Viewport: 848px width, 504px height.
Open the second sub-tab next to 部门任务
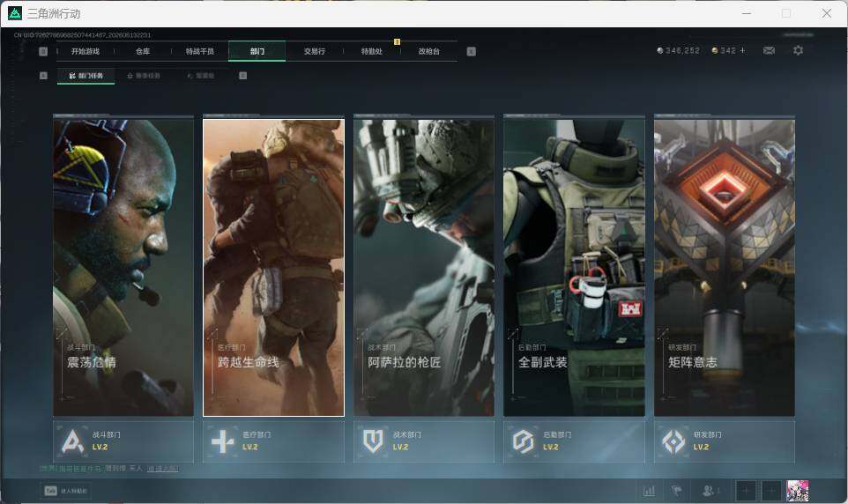[x=144, y=76]
